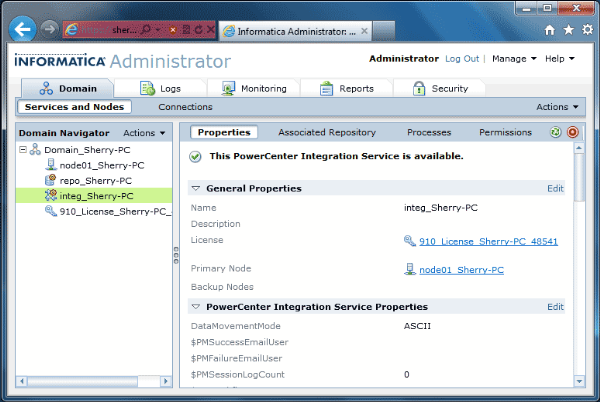Click the ASCII DataMovementMode value
Image resolution: width=600 pixels, height=402 pixels.
coord(417,326)
